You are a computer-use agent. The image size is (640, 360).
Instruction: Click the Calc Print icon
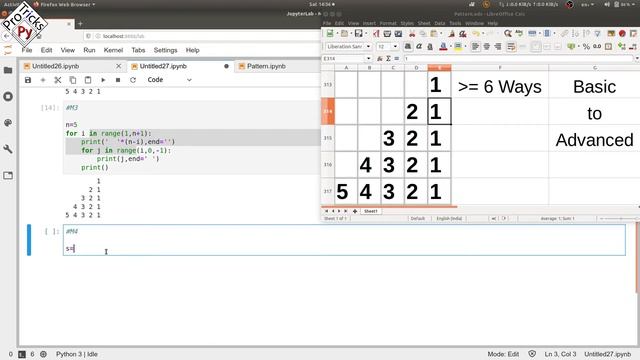[x=387, y=33]
